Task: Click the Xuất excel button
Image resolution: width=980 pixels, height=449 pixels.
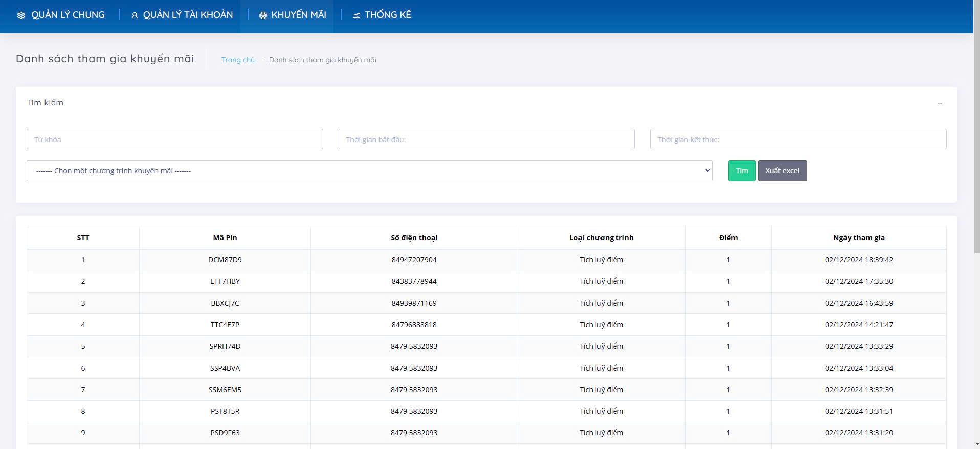Action: tap(783, 171)
